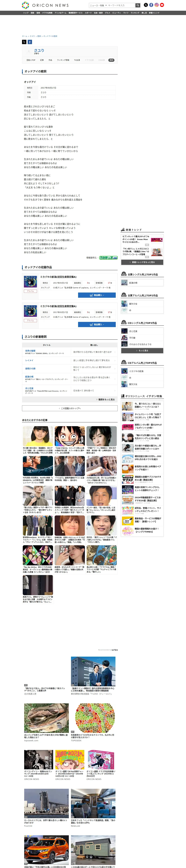
Task: Switch to the ランキング情報 artist tab
Action: pyautogui.click(x=63, y=60)
